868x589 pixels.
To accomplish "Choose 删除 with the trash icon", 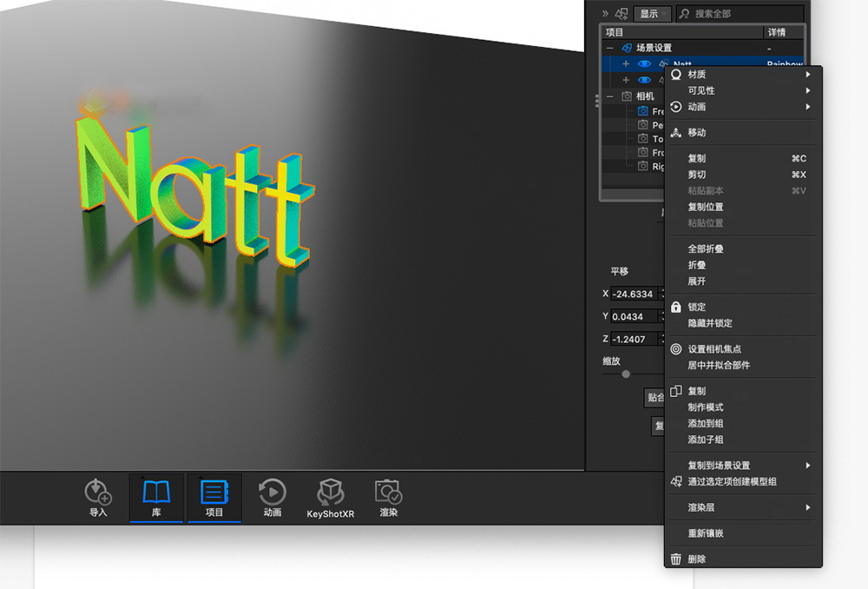I will pyautogui.click(x=697, y=559).
